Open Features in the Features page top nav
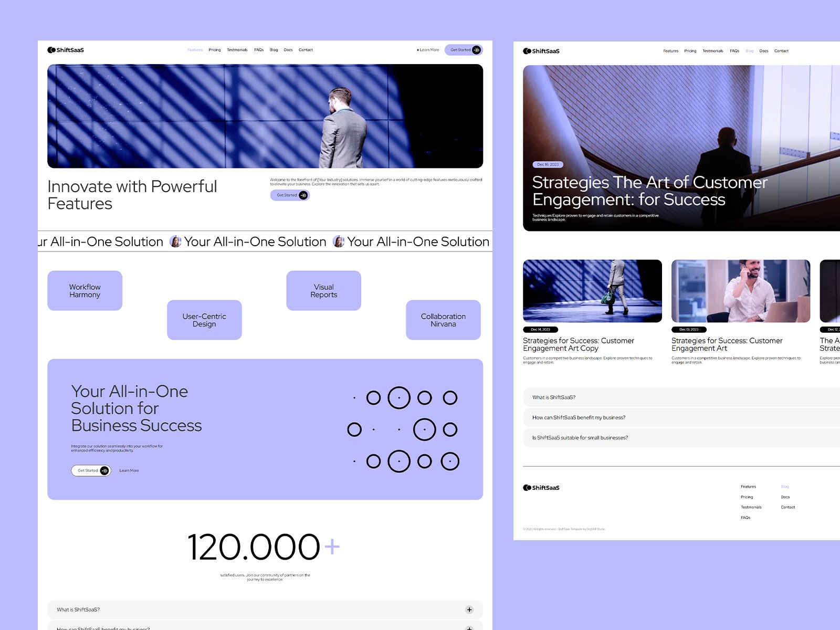 click(x=195, y=50)
